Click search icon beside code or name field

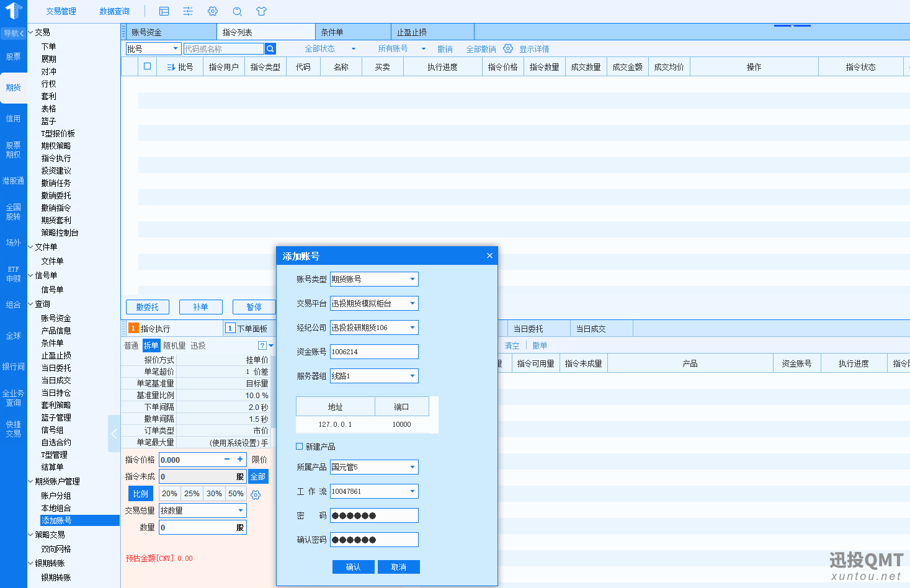270,48
